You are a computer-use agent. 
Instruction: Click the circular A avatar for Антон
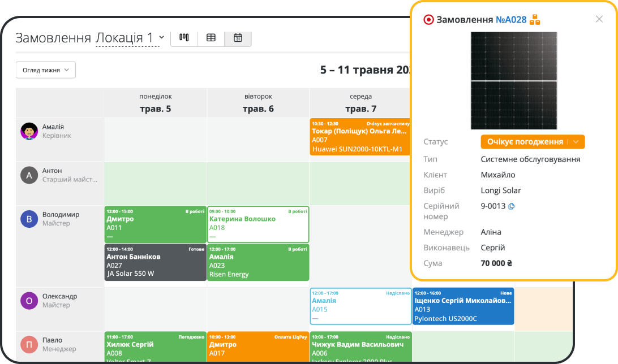click(x=29, y=175)
